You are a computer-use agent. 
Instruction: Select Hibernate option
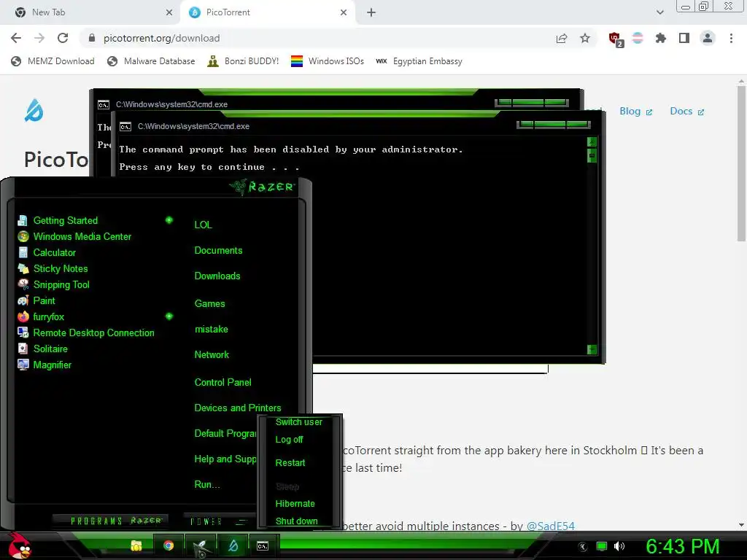pos(295,504)
